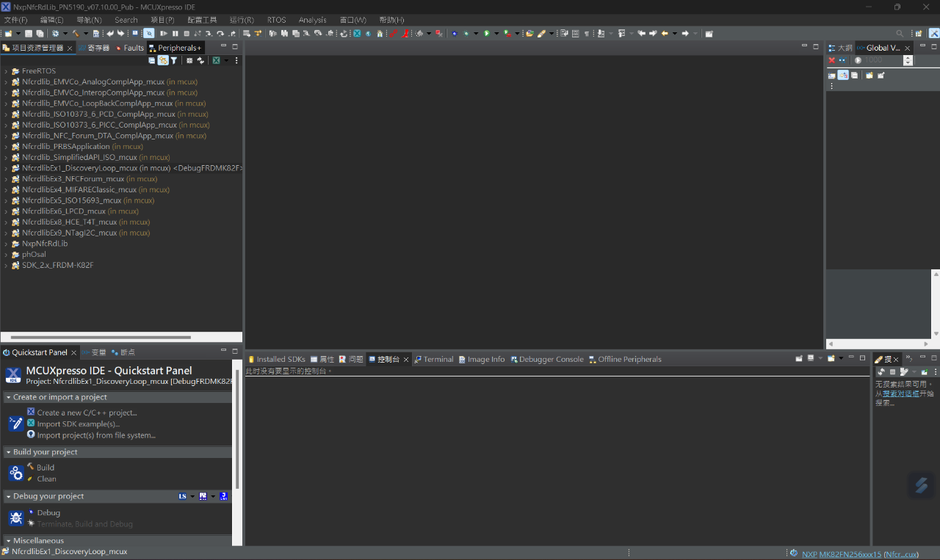
Task: Collapse the Build your project section
Action: click(x=8, y=452)
